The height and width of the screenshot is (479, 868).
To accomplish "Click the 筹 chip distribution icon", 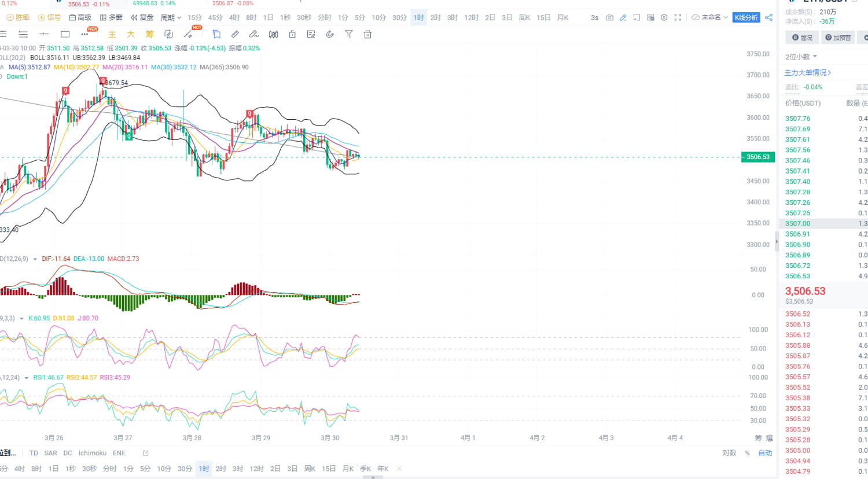I will [x=149, y=34].
